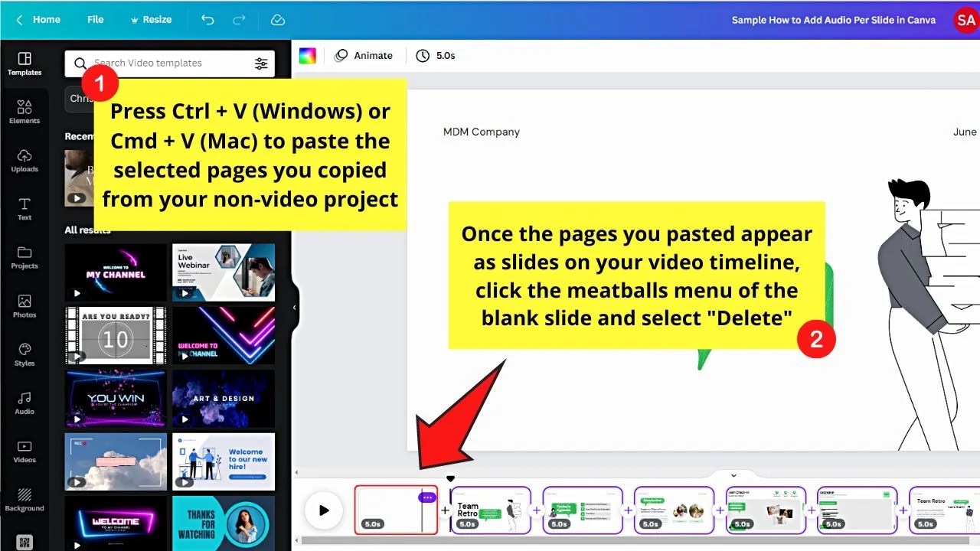Viewport: 980px width, 551px height.
Task: Open the Elements panel
Action: tap(24, 112)
